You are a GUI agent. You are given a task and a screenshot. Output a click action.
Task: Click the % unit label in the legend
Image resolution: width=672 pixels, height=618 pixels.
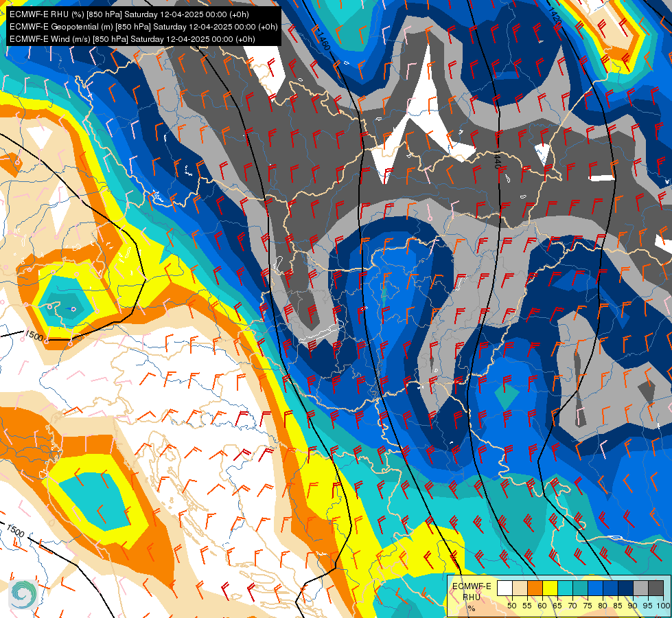tap(472, 608)
